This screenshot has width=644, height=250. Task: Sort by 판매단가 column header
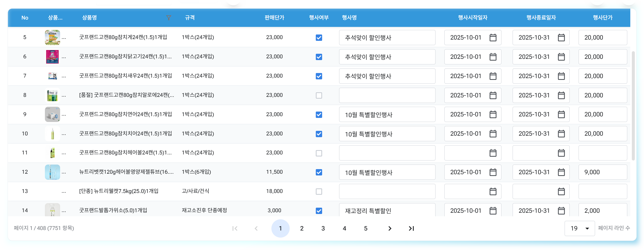tap(274, 17)
